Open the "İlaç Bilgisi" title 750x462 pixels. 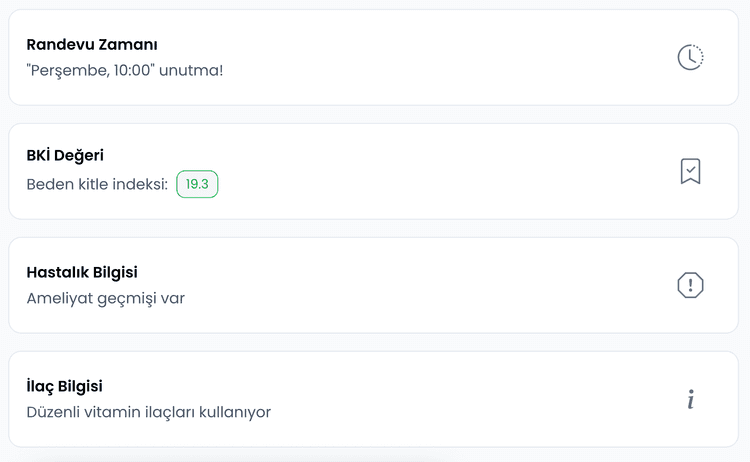coord(64,386)
